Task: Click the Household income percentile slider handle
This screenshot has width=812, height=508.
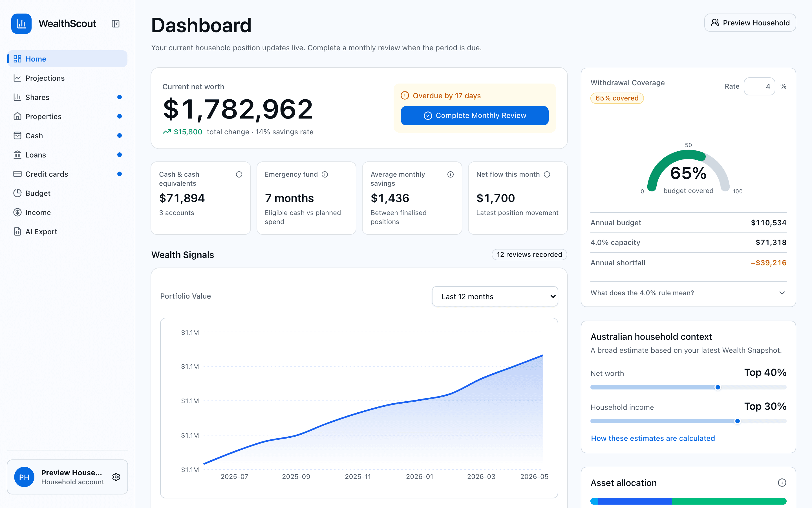Action: tap(738, 421)
